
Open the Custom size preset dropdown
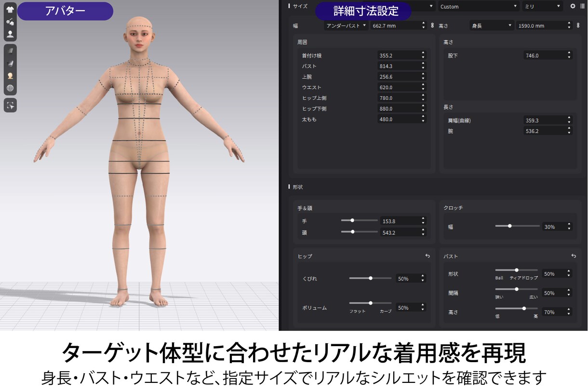click(x=479, y=6)
